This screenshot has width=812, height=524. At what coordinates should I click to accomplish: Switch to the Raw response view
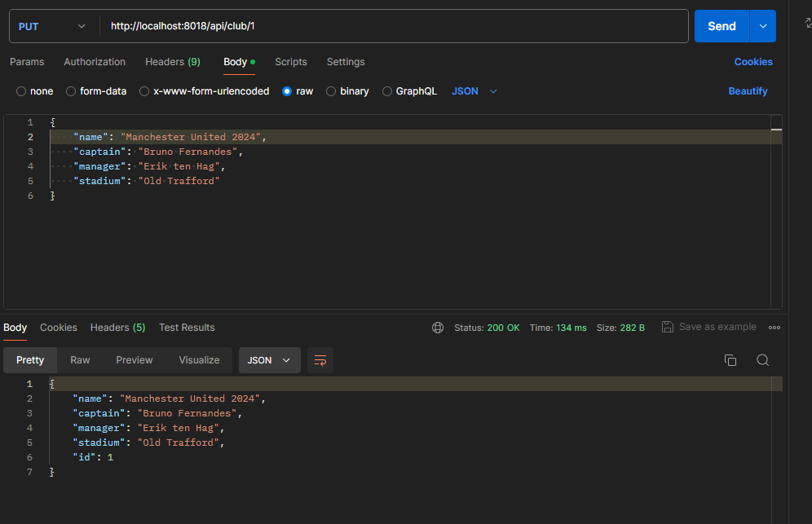coord(80,360)
